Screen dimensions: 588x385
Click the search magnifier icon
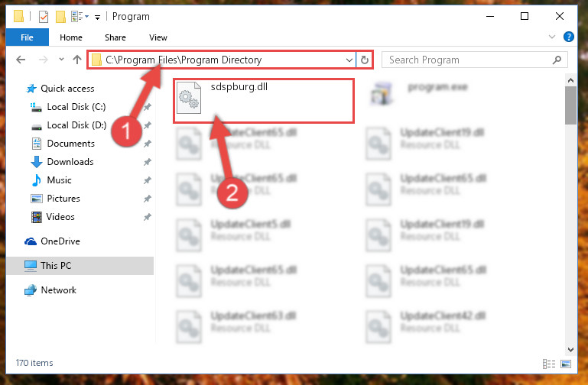point(557,60)
